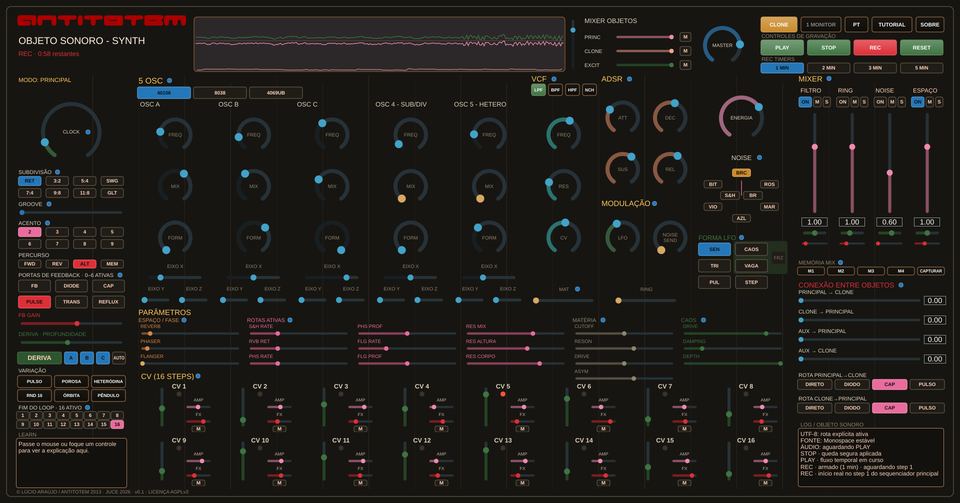This screenshot has height=503, width=960.
Task: Click the VCF FREQ knob
Action: [563, 135]
